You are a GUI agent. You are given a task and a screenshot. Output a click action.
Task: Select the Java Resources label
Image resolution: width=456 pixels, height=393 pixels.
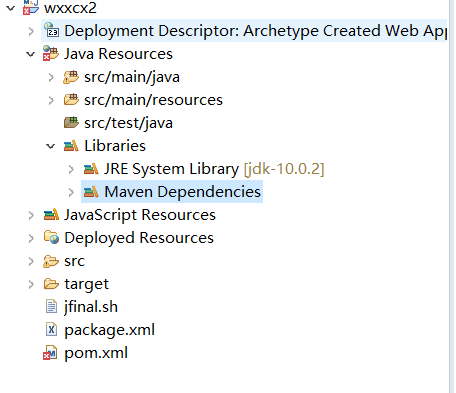[x=118, y=54]
